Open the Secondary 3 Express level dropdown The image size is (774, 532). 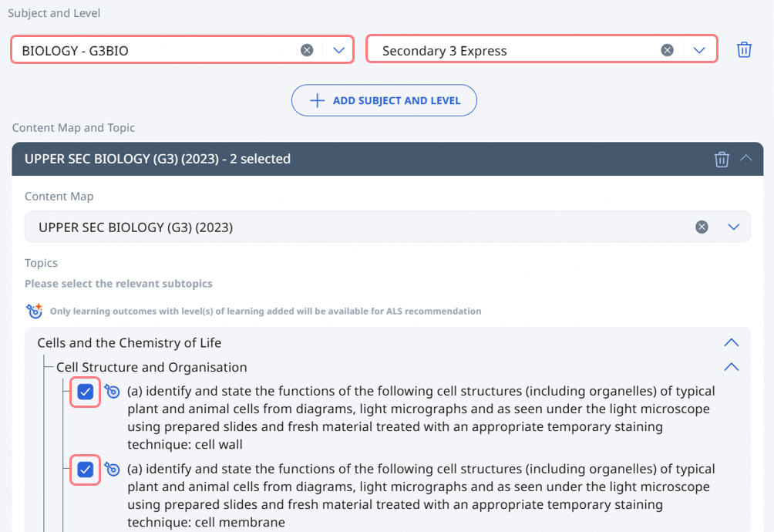coord(699,50)
